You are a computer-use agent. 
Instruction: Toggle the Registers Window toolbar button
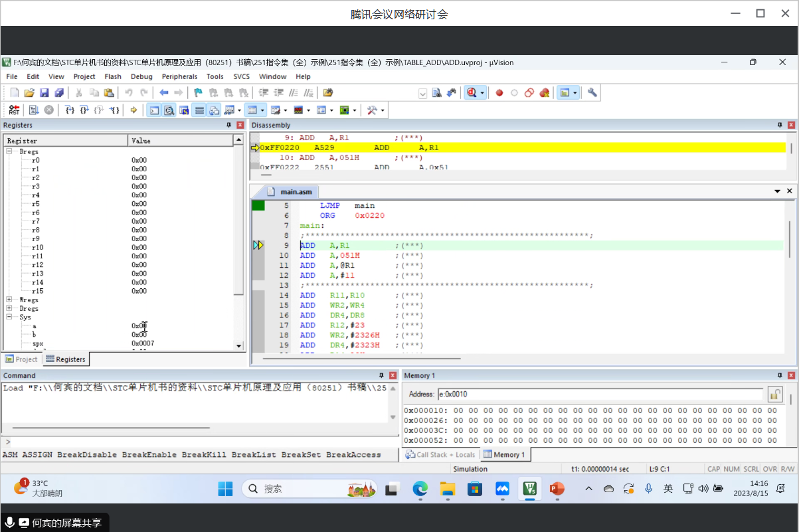coord(199,110)
